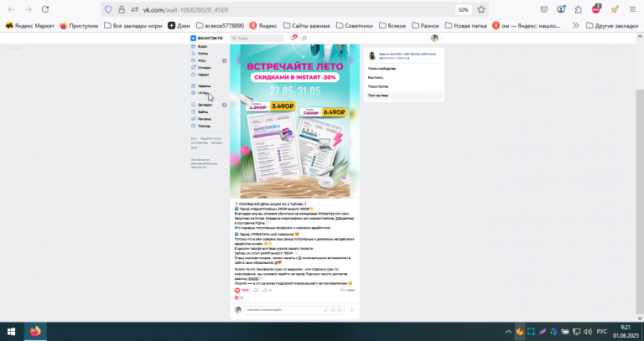Open Яндекс Маркет bookmark

(30, 25)
